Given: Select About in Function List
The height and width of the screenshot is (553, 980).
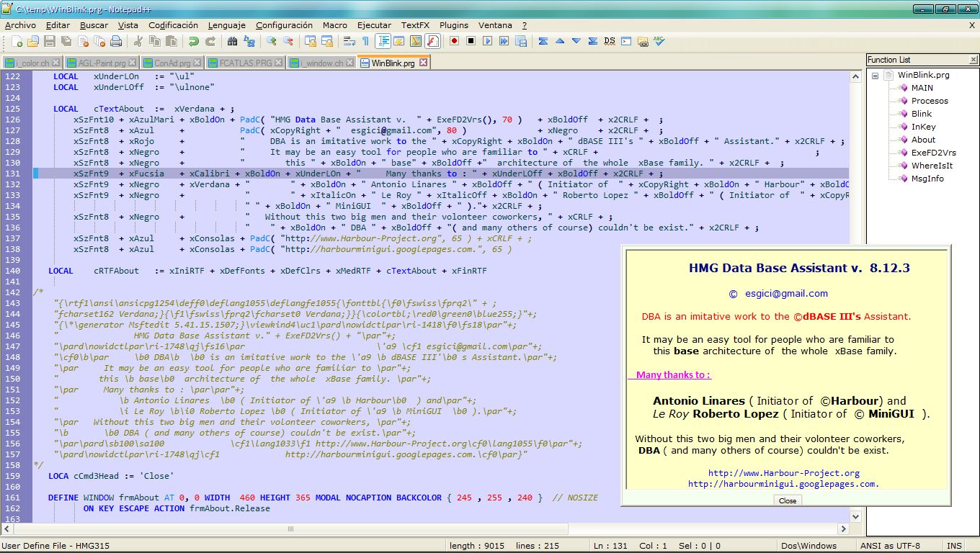Looking at the screenshot, I should (923, 140).
